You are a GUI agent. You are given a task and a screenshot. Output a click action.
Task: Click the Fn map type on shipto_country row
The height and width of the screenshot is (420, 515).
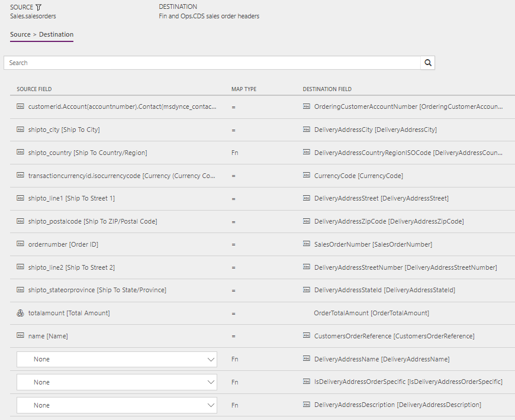[x=234, y=153]
